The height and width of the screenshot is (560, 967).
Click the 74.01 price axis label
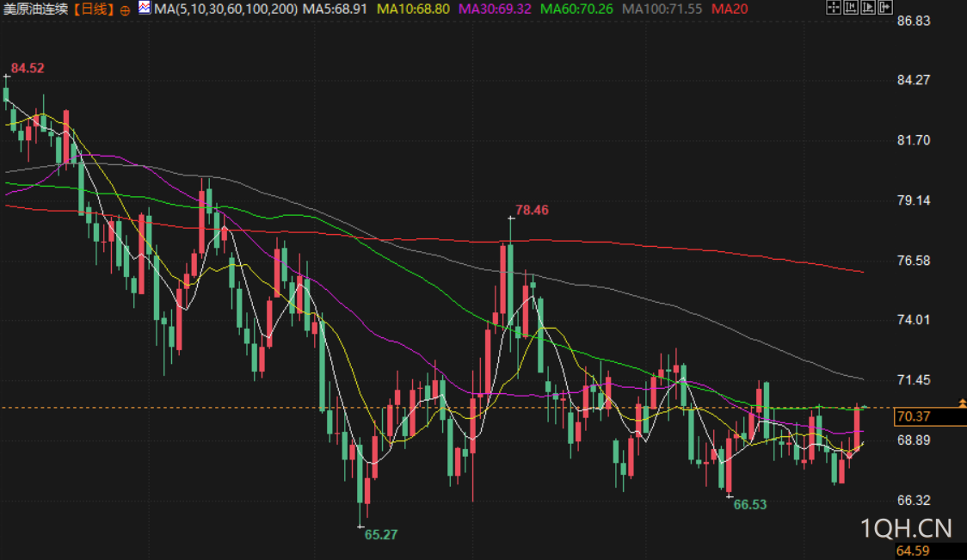[x=914, y=320]
